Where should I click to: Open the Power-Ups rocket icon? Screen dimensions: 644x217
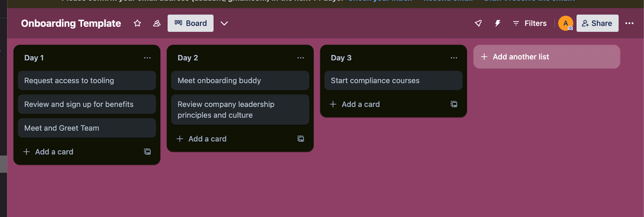coord(478,23)
